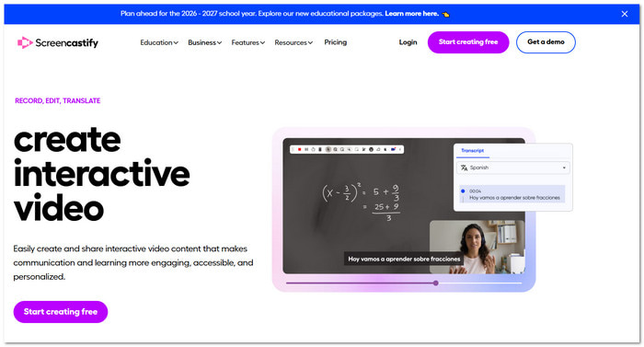Click the hero Start creating free button
The width and height of the screenshot is (644, 347).
click(61, 312)
